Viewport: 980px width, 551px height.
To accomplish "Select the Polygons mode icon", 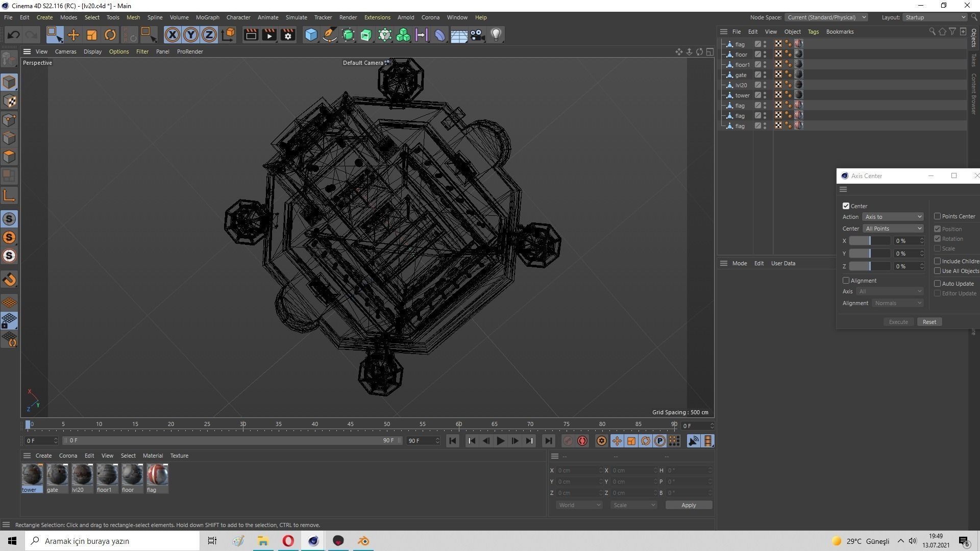I will (x=9, y=157).
